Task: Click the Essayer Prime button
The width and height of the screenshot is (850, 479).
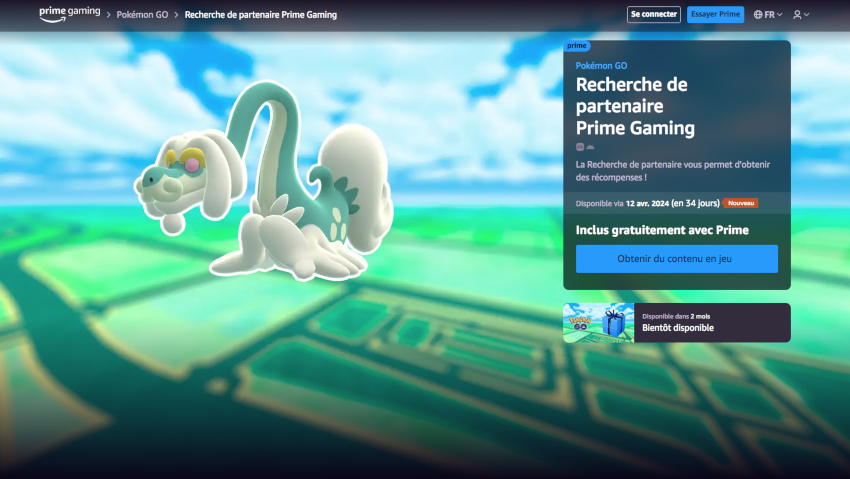Action: click(716, 15)
